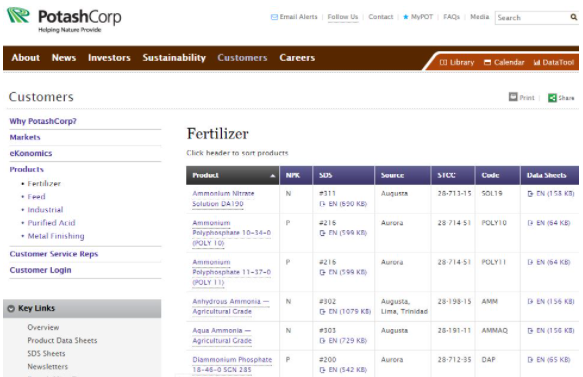Screen dimensions: 583x377
Task: Download POLY10 row SDS EN (599 KB)
Action: point(343,233)
